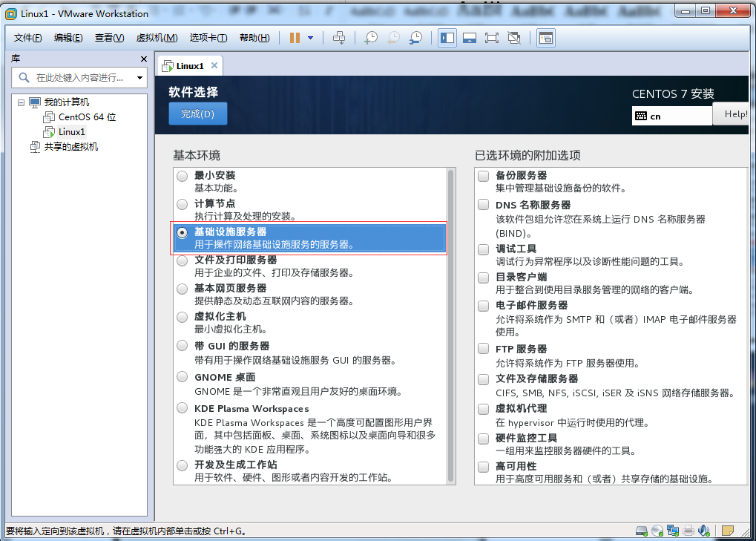Select 共享的虚拟机 in library tree
The height and width of the screenshot is (541, 756).
click(71, 147)
